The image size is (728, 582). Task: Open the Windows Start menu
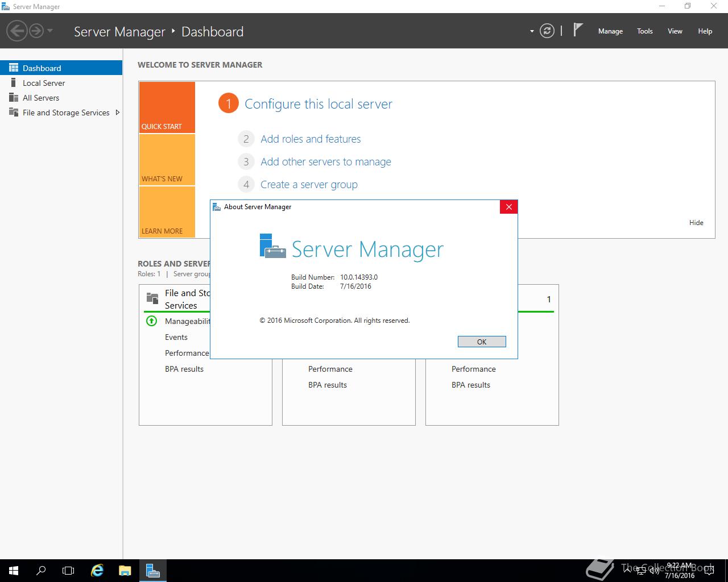coord(14,571)
